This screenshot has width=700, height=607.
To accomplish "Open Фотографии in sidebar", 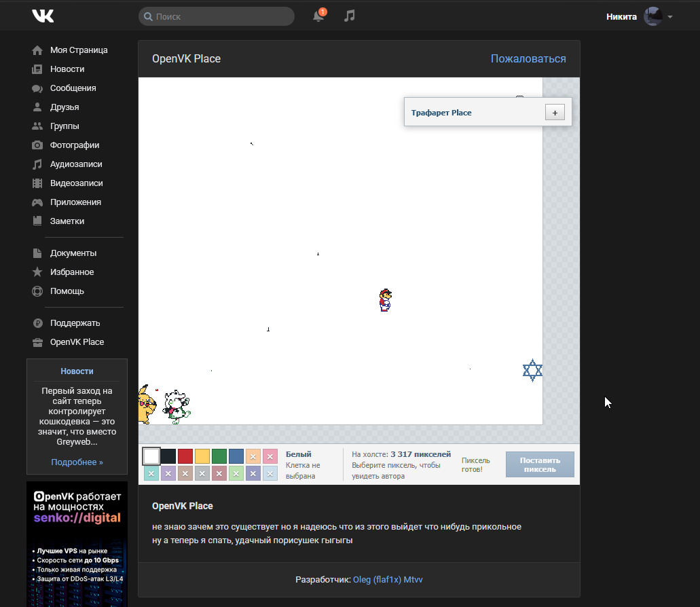I will [x=75, y=145].
